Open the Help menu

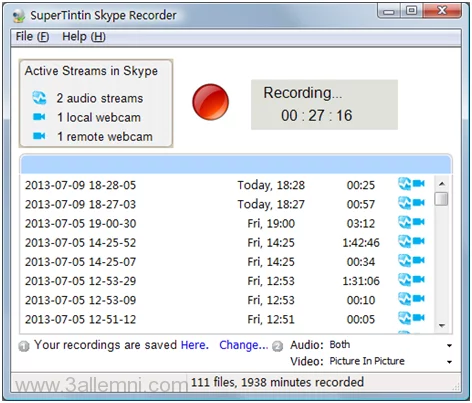84,36
